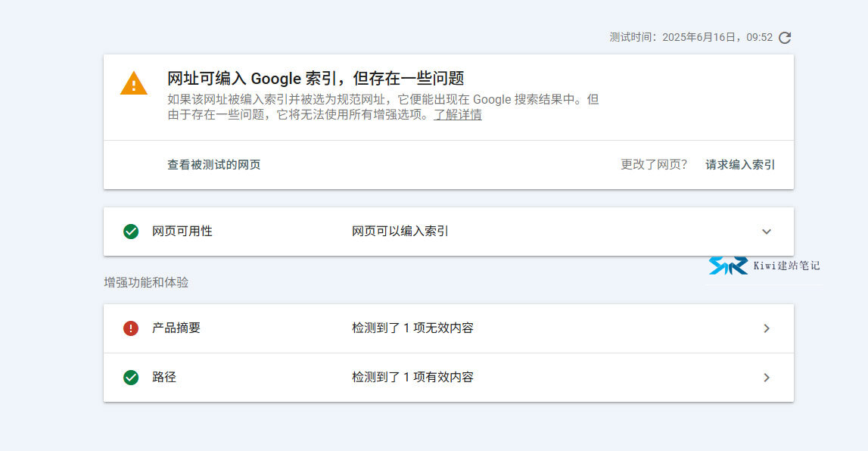Open 路径 details arrow
The width and height of the screenshot is (868, 451).
pyautogui.click(x=767, y=378)
